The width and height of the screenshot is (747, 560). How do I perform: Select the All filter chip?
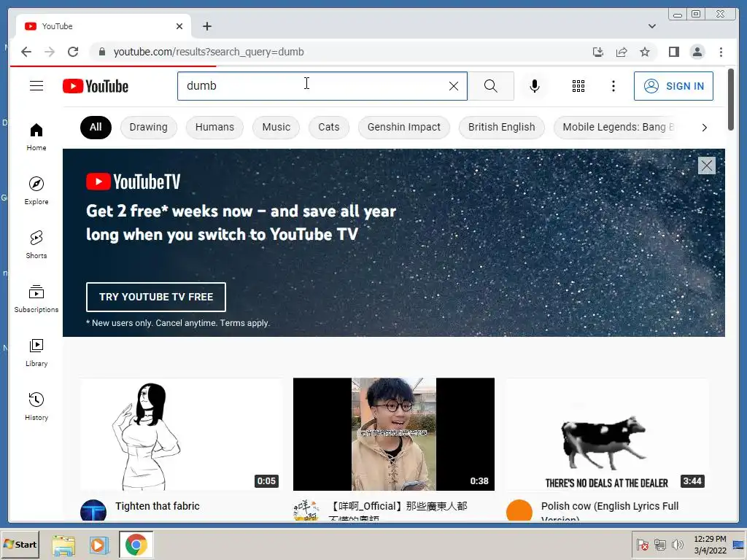point(96,127)
